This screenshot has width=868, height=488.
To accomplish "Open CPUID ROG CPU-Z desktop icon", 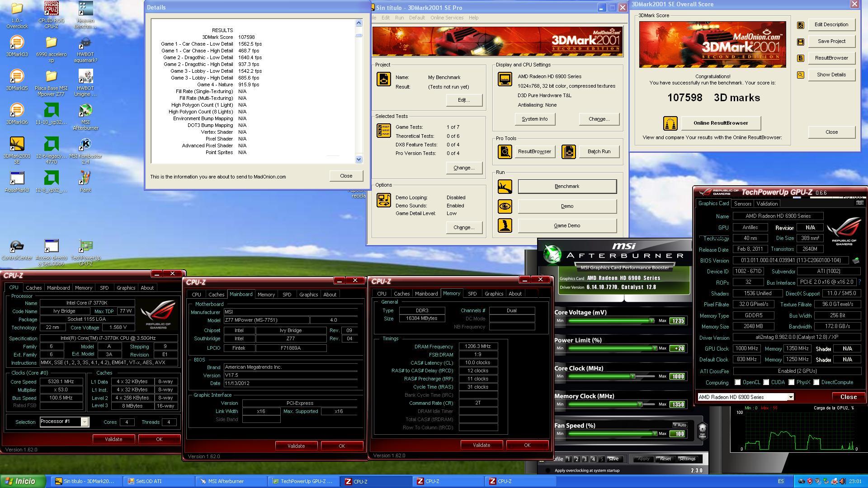I will (x=51, y=15).
